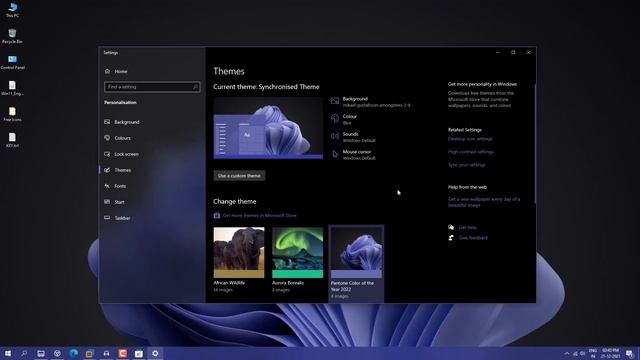The width and height of the screenshot is (640, 360).
Task: Open Fonts settings page
Action: 115,186
